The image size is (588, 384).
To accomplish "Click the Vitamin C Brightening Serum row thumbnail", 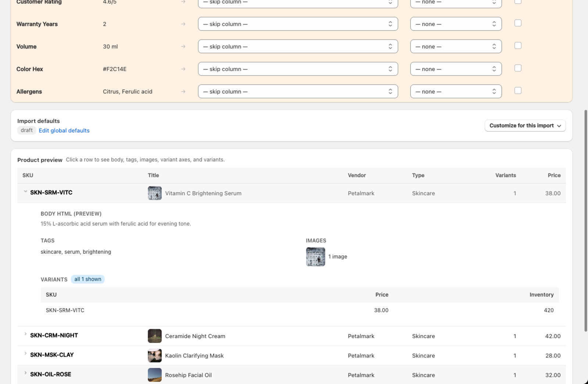I will (x=155, y=193).
